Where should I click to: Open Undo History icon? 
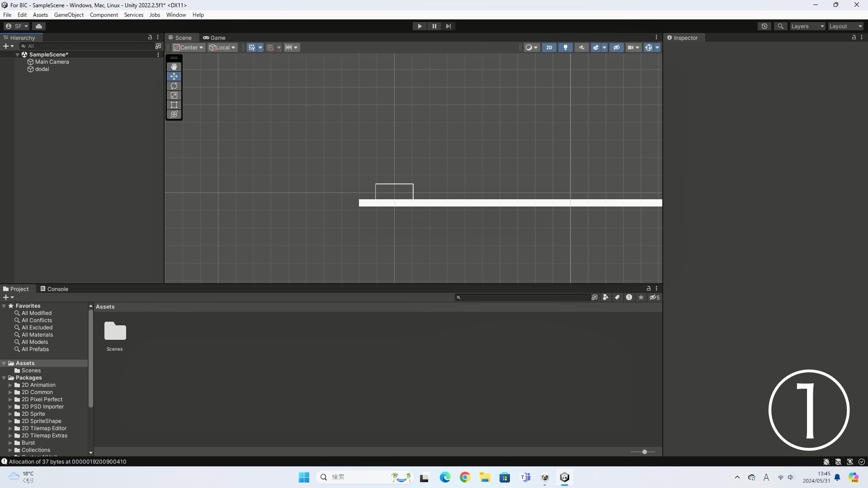(x=764, y=26)
